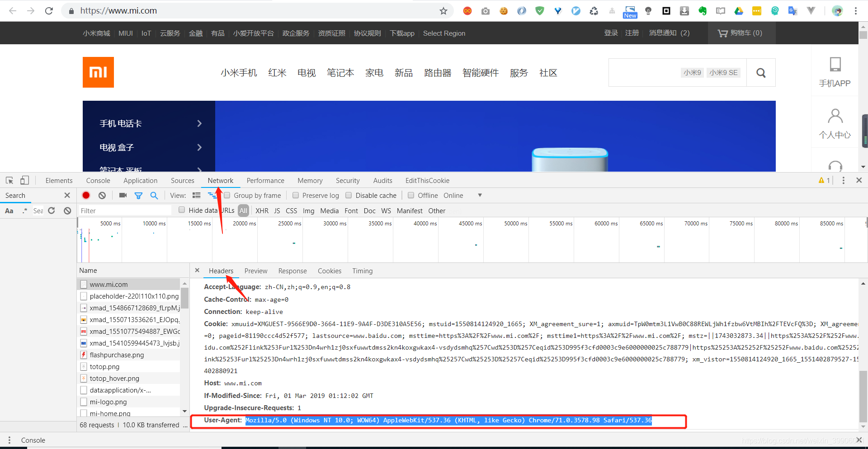868x449 pixels.
Task: Expand 手机 电话卡 category arrow
Action: tap(199, 123)
